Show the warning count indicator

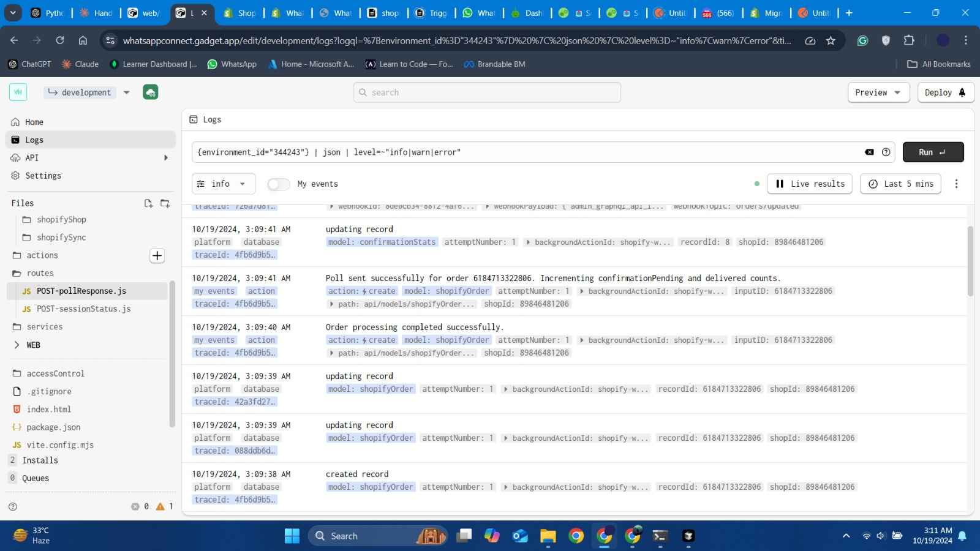(x=164, y=506)
